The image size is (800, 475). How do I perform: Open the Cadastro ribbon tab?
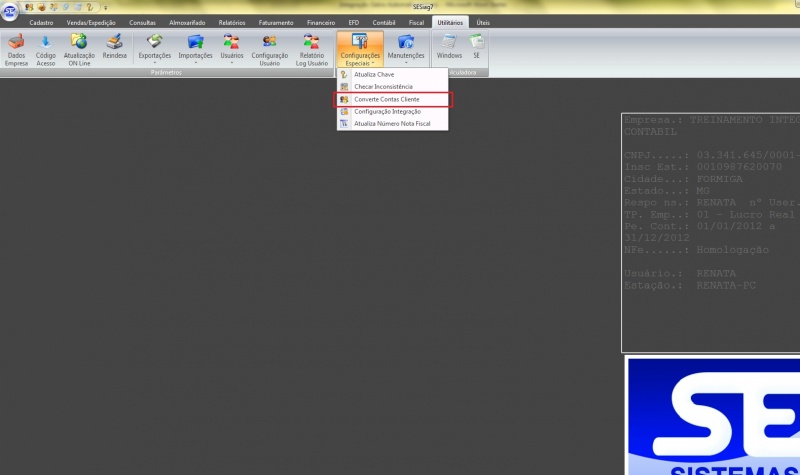pyautogui.click(x=42, y=22)
